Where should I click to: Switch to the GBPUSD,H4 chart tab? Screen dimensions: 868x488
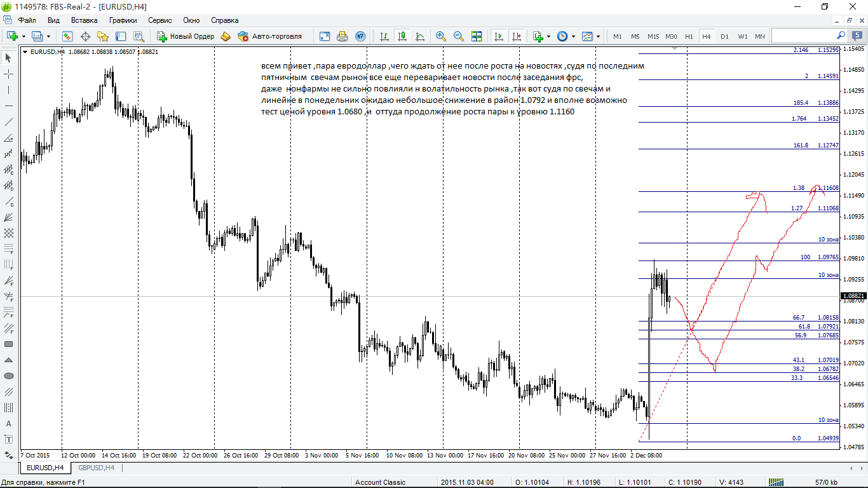pyautogui.click(x=96, y=468)
